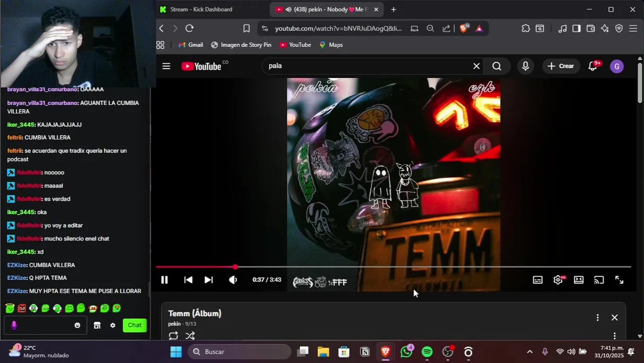Open the YouTube hamburger guide menu

[166, 66]
